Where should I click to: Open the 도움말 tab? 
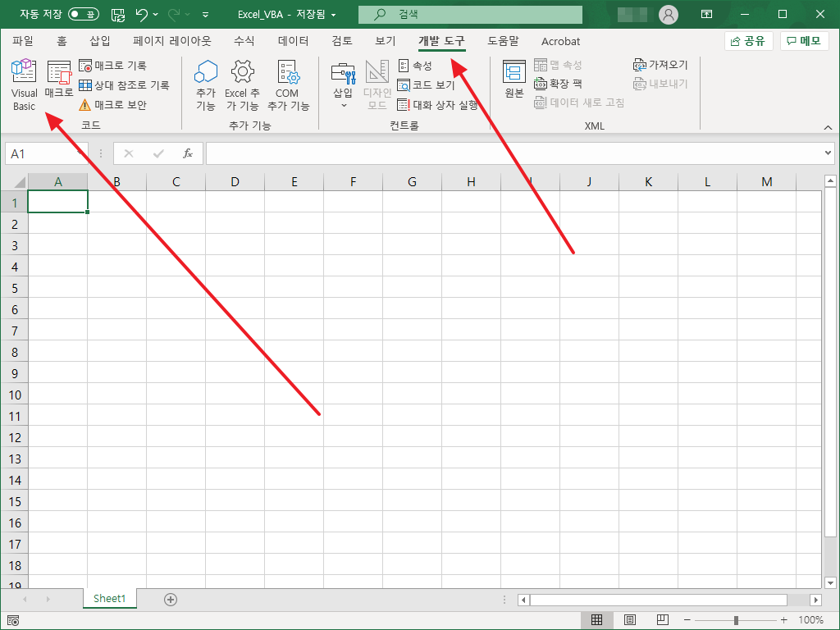point(503,41)
